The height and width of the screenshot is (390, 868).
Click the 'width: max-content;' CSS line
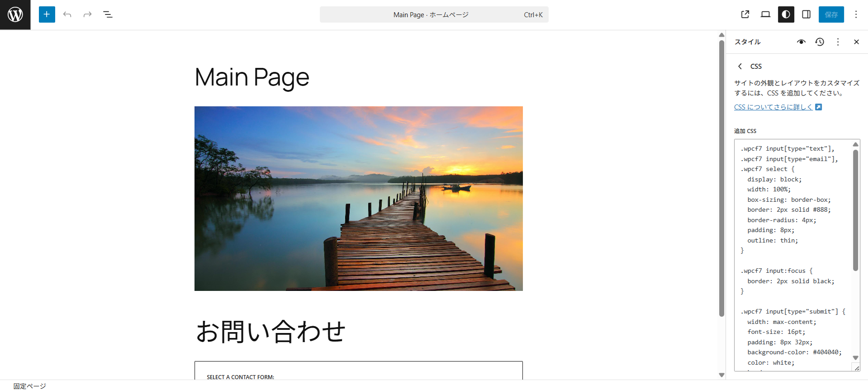tap(782, 322)
